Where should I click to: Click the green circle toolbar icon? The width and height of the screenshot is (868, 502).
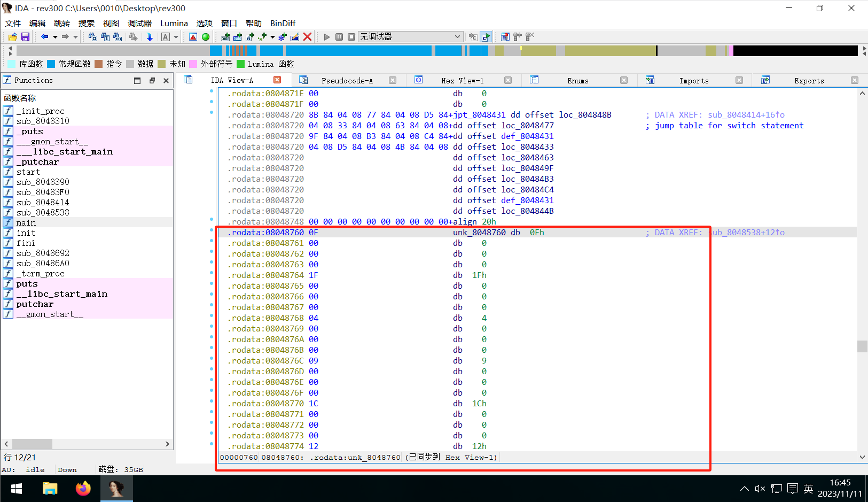coord(206,37)
